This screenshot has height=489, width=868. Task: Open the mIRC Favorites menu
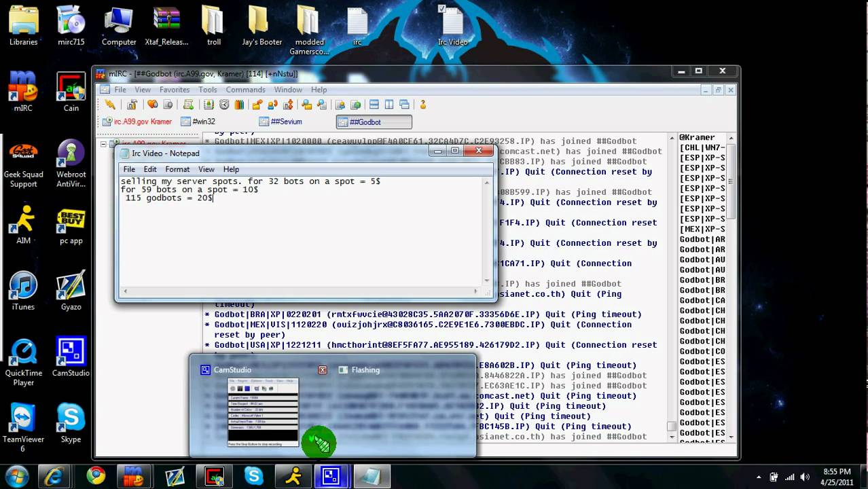tap(175, 90)
